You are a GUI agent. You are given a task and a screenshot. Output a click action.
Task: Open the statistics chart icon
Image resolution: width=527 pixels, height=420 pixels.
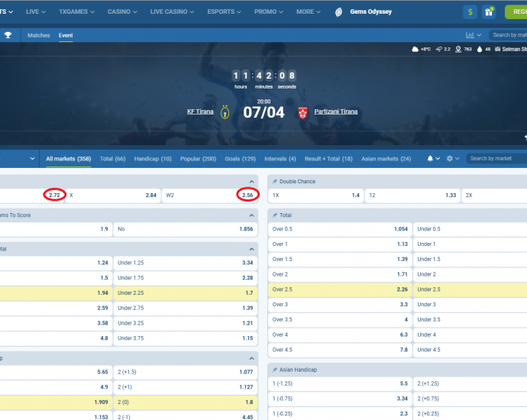pos(470,35)
